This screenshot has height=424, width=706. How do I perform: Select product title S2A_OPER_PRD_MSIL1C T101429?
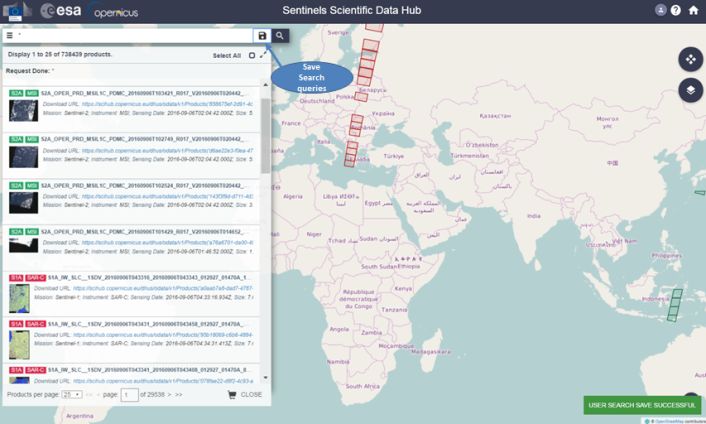(x=143, y=231)
